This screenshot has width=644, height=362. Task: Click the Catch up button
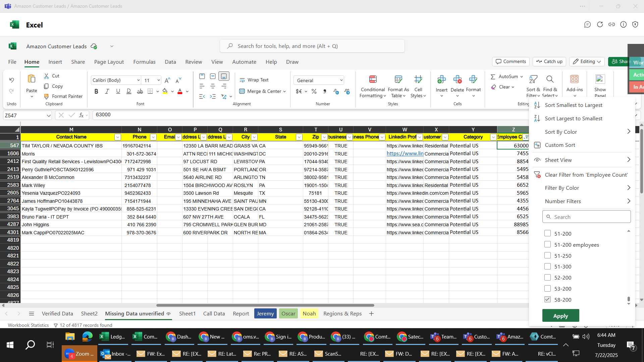549,61
